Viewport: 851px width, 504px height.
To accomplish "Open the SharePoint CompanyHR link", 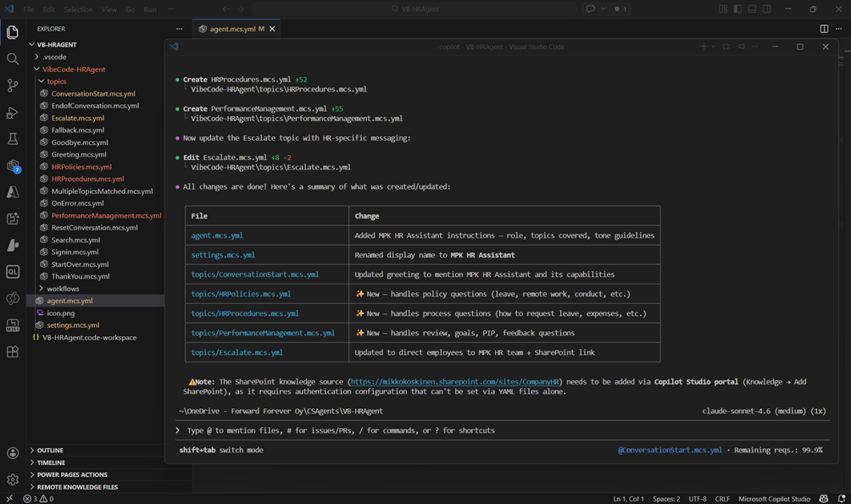I will tap(456, 382).
